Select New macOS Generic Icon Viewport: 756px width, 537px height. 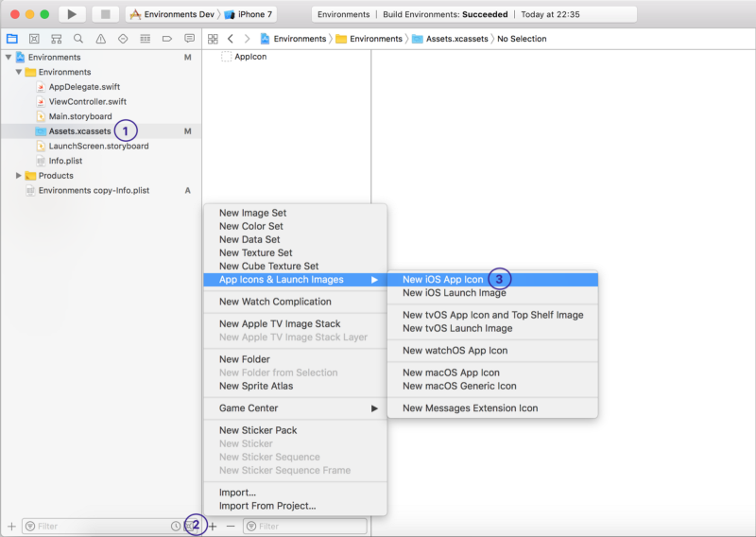tap(492, 386)
